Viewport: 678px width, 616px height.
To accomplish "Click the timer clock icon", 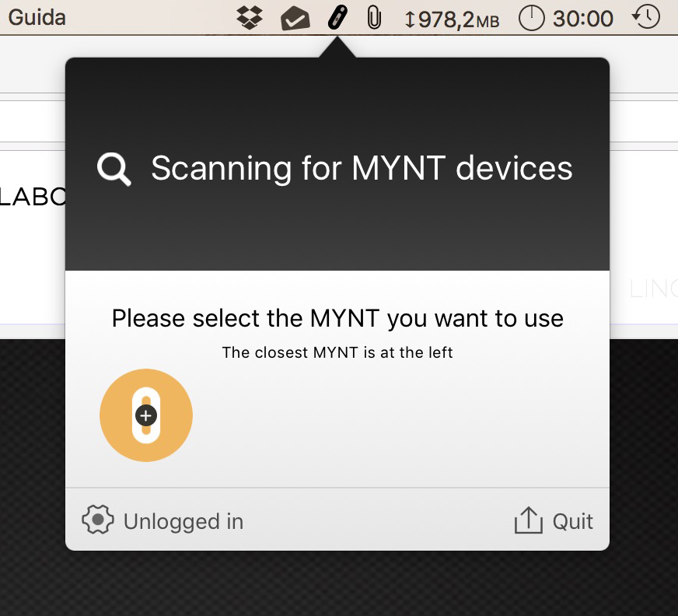I will pyautogui.click(x=531, y=17).
